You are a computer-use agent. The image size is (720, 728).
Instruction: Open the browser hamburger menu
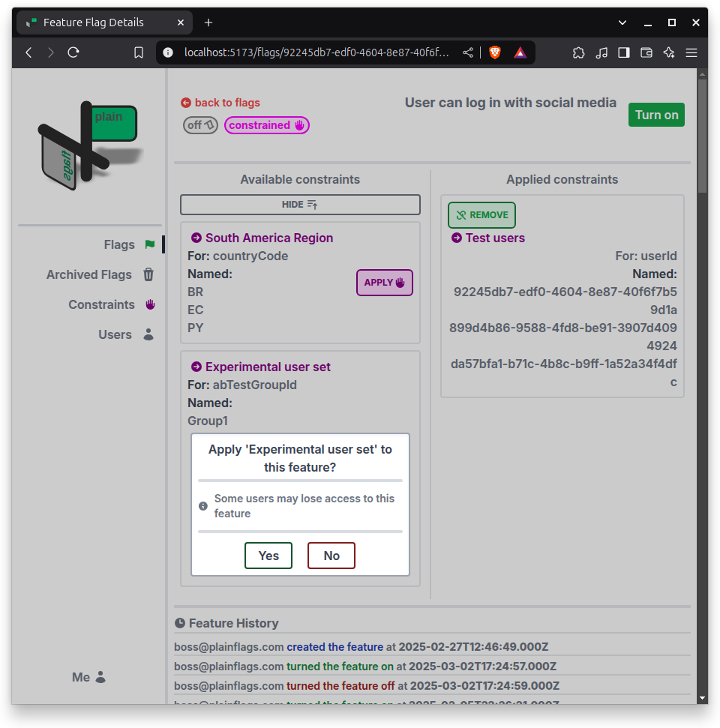coord(691,52)
